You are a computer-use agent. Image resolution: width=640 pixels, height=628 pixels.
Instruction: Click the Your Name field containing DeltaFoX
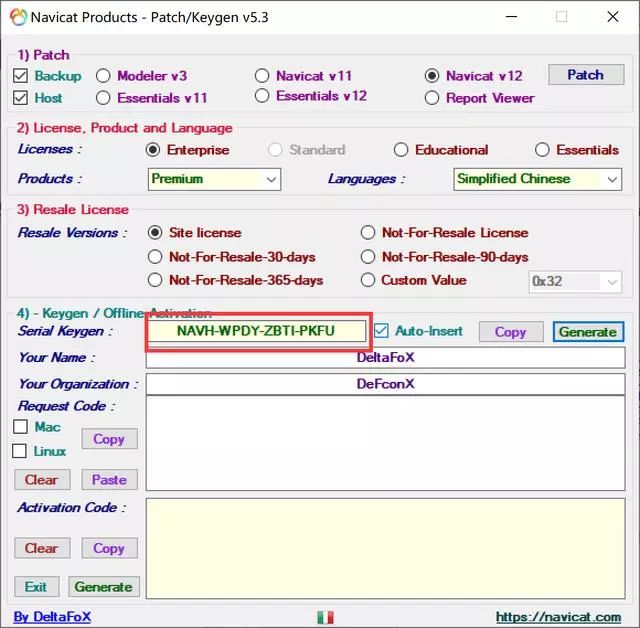[x=385, y=358]
